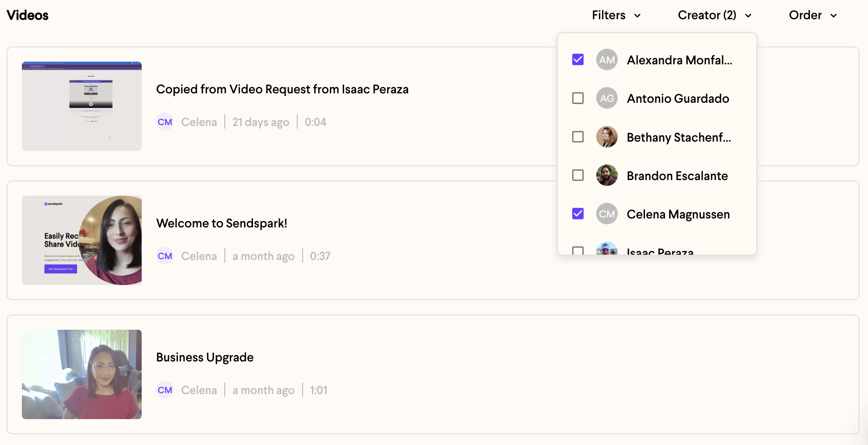This screenshot has height=445, width=868.
Task: Uncheck the Alexandra Monfal... creator checkbox
Action: pyautogui.click(x=578, y=59)
